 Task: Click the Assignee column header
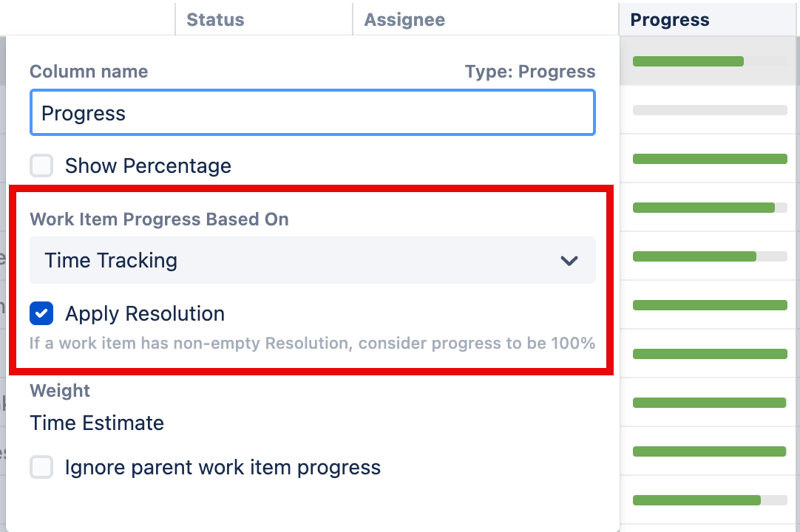coord(404,19)
